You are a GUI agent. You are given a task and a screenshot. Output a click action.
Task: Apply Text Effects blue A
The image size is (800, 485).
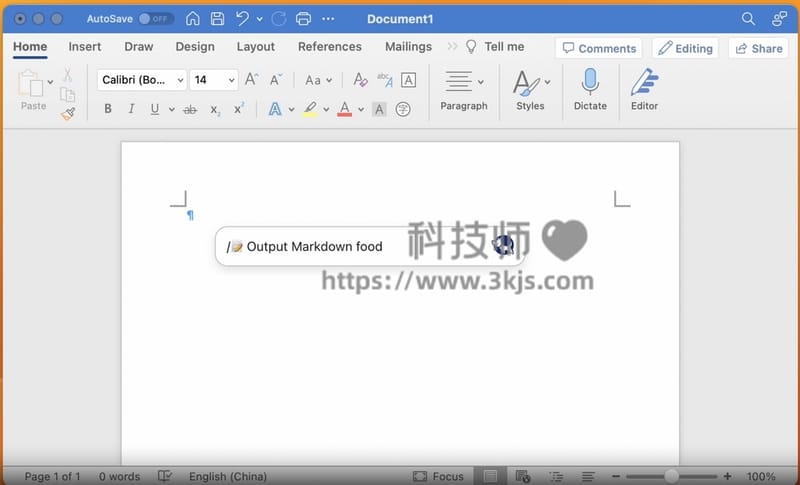275,109
